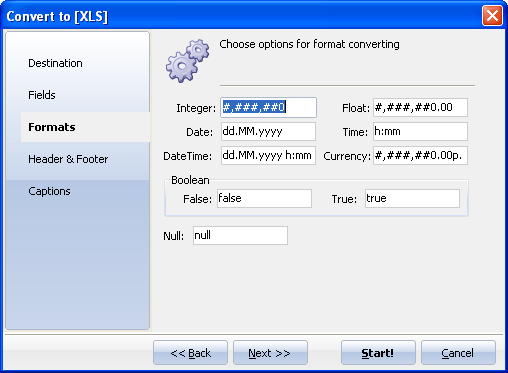Open Header & Footer step
Screen dimensions: 508x373
click(x=68, y=159)
